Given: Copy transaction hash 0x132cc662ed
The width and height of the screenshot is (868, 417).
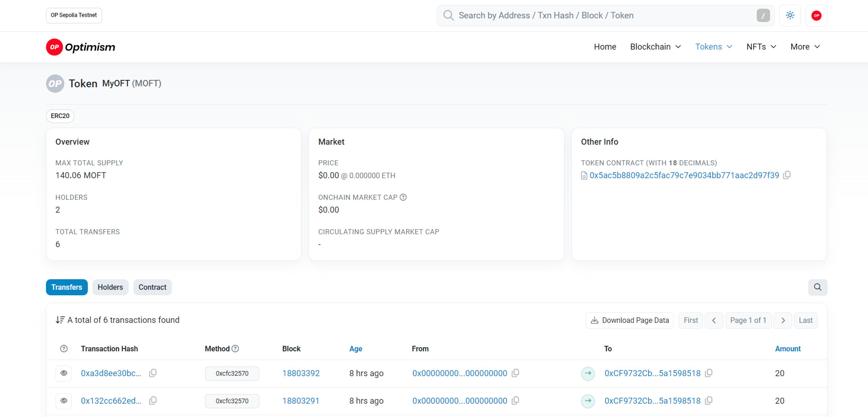Looking at the screenshot, I should [153, 400].
